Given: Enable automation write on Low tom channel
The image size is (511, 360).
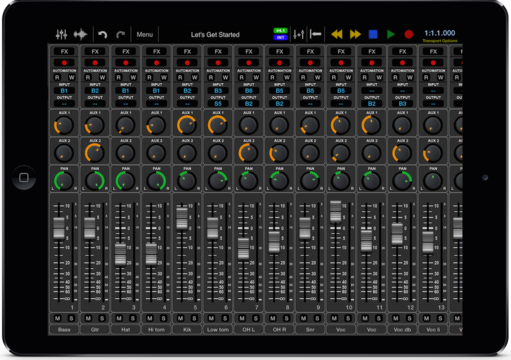Looking at the screenshot, I should (225, 77).
